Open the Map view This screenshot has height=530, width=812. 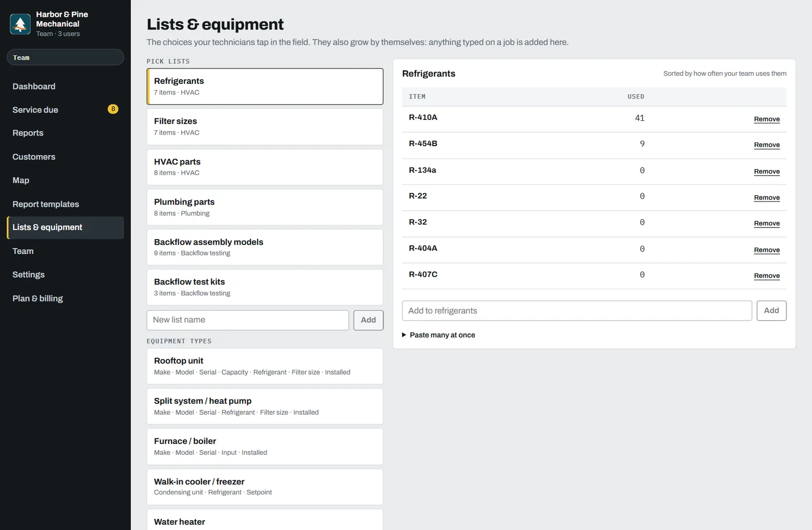pos(65,180)
